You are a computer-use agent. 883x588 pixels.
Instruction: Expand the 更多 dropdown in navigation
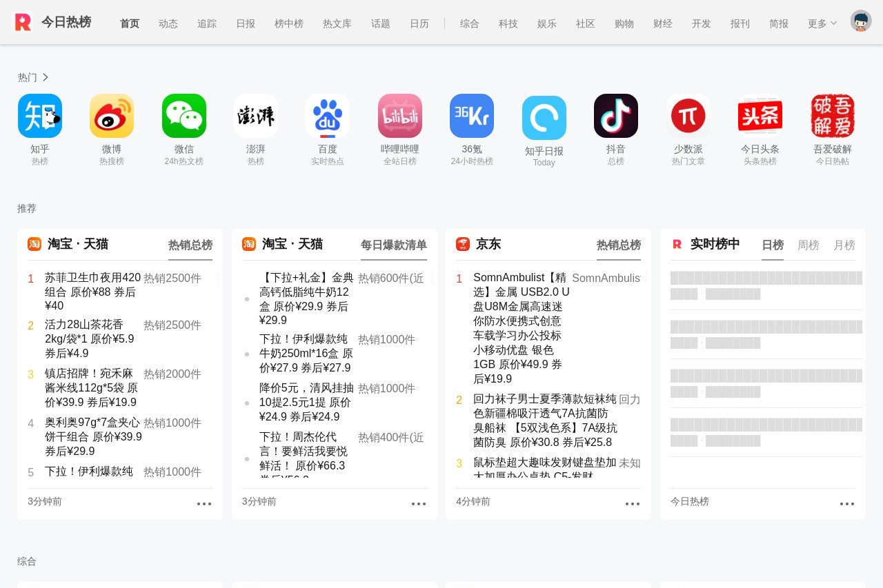pos(822,23)
